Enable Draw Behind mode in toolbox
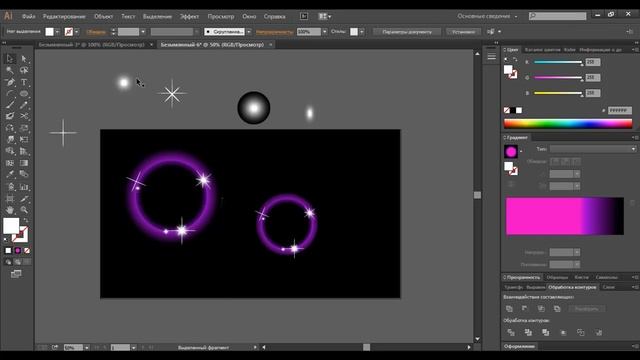The height and width of the screenshot is (360, 640). 18,262
